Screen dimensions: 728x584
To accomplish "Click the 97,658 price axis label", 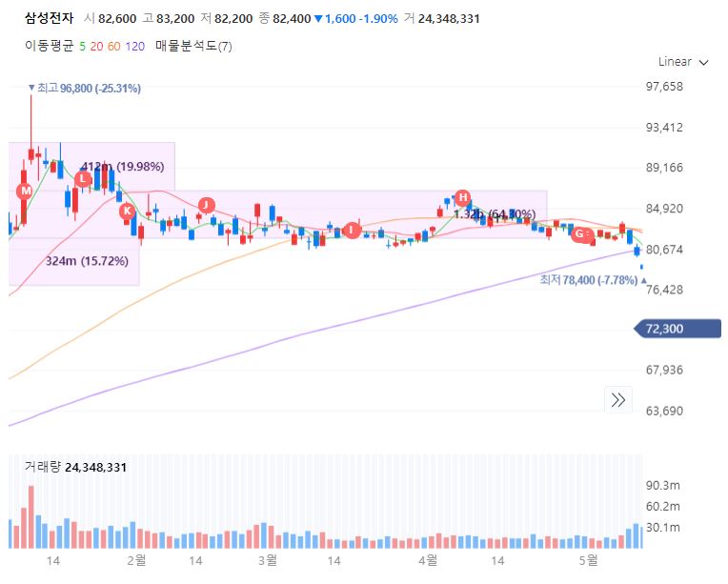I will click(664, 87).
